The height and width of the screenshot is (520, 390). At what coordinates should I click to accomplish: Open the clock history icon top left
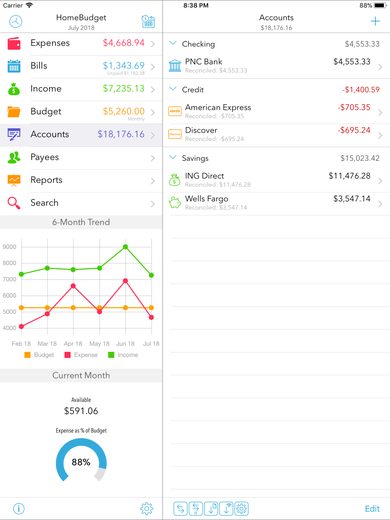click(15, 22)
